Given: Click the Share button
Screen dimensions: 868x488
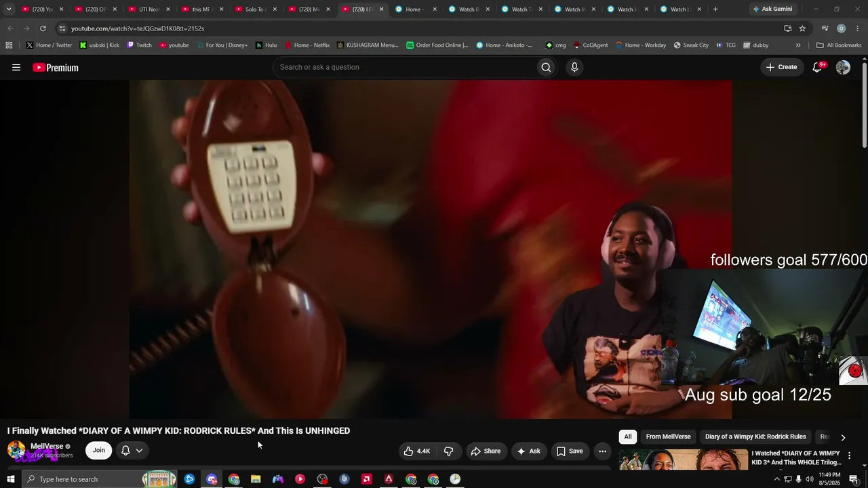Looking at the screenshot, I should [x=486, y=451].
